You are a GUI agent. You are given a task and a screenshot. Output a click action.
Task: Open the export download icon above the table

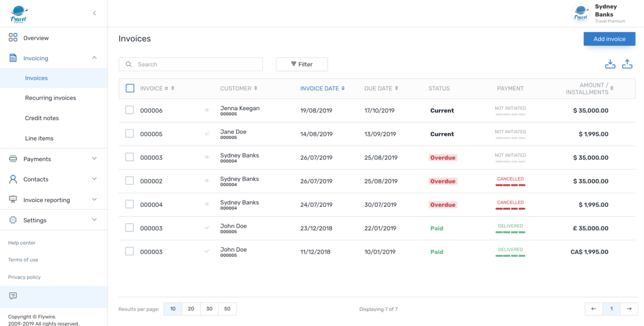pos(610,64)
